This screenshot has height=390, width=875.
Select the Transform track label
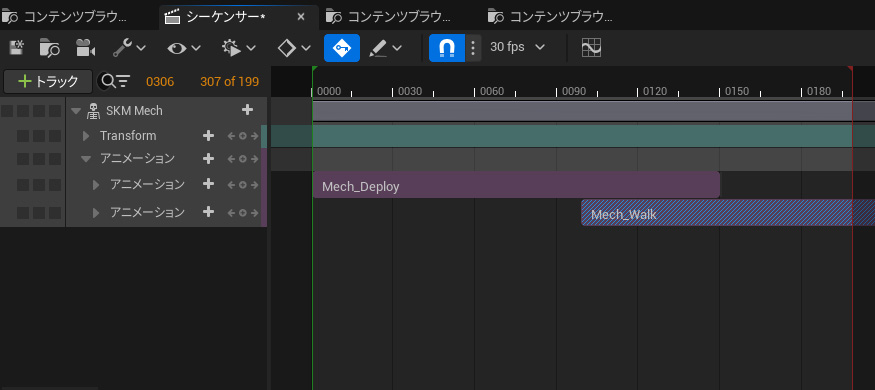128,136
